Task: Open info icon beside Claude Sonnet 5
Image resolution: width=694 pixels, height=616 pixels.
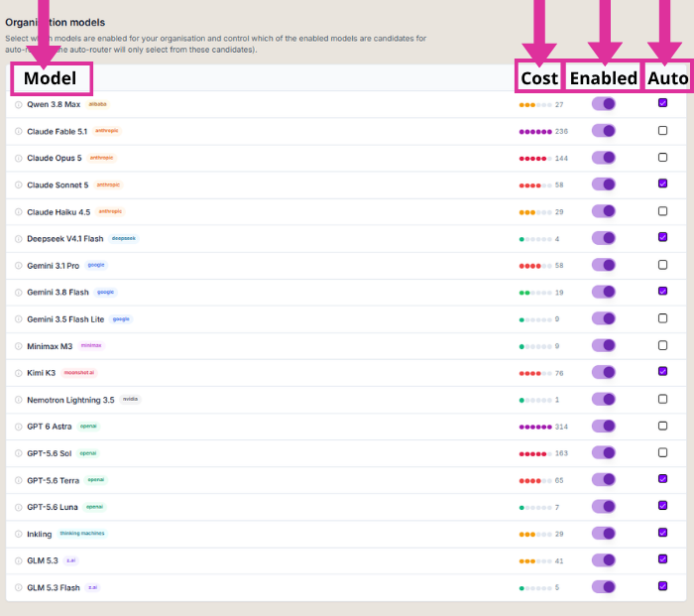Action: (18, 185)
